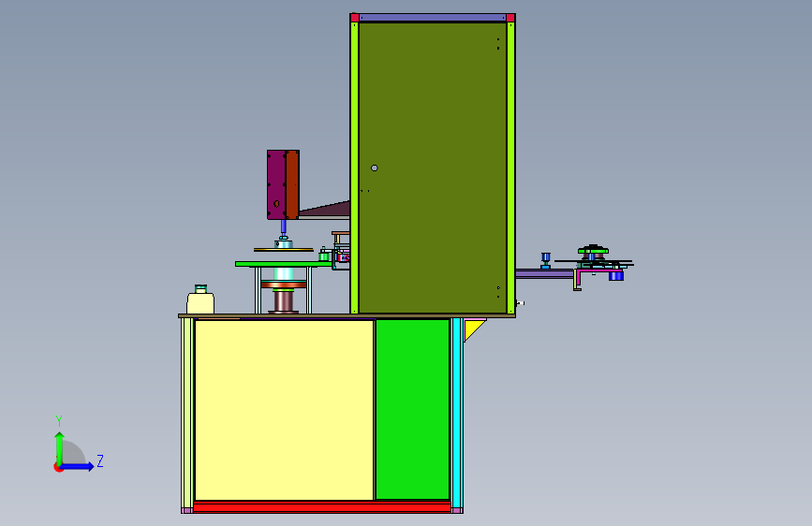Screen dimensions: 812x526
Task: Select the purple arm extending right from the cabinet
Action: click(x=544, y=274)
